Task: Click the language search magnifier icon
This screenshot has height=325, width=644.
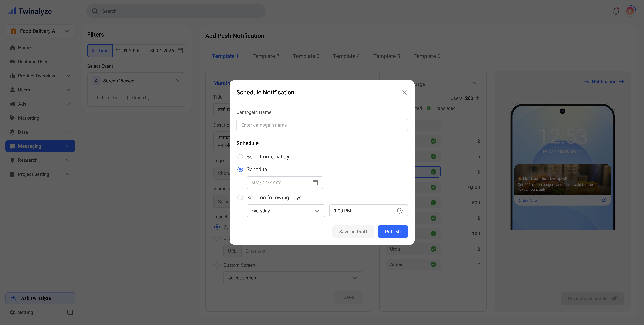Action: [x=475, y=84]
